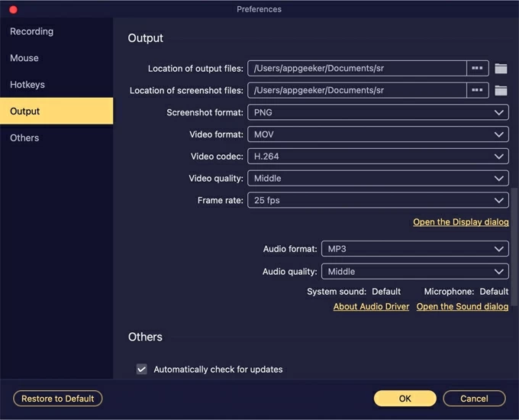Go to the Mouse settings section
Image resolution: width=519 pixels, height=420 pixels.
pos(24,58)
